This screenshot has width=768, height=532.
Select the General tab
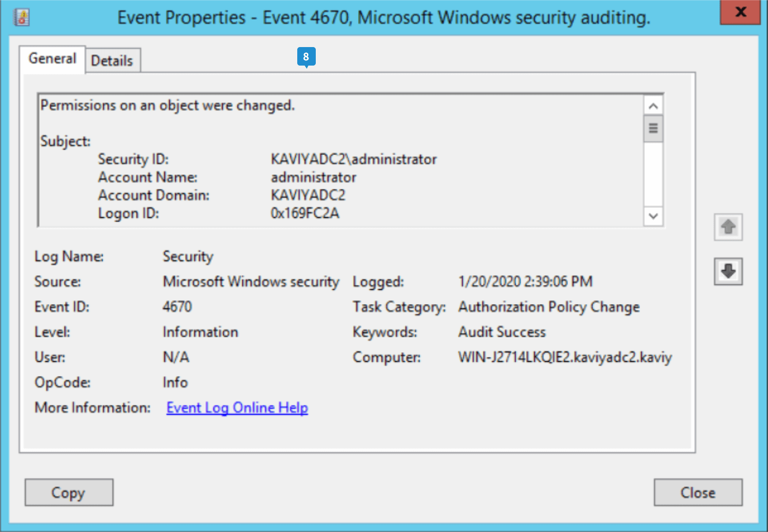(52, 59)
